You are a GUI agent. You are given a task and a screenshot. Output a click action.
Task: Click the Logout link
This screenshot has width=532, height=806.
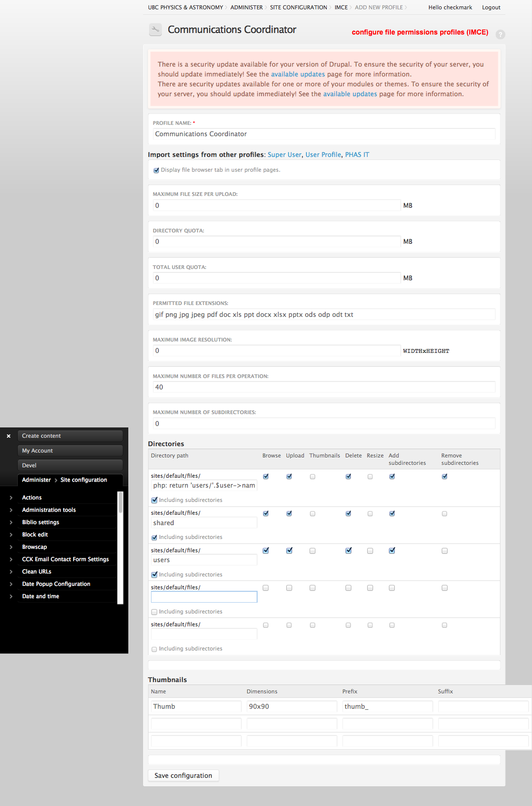(491, 7)
